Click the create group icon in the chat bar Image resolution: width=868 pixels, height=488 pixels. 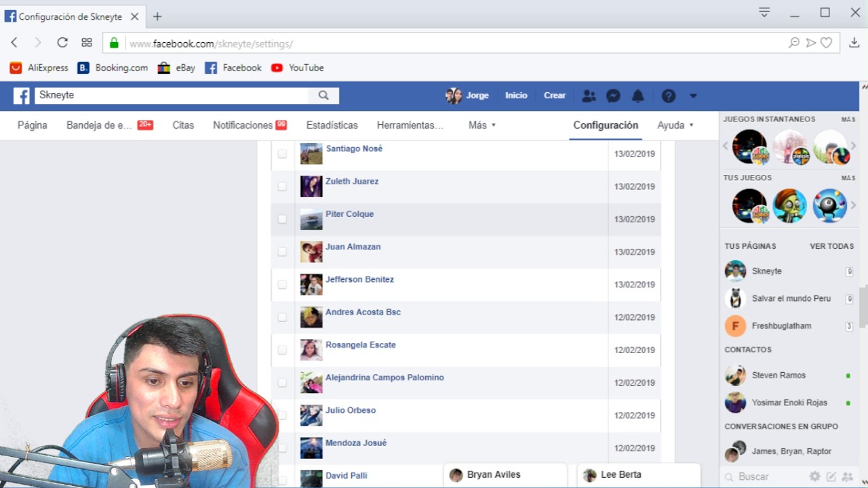847,476
